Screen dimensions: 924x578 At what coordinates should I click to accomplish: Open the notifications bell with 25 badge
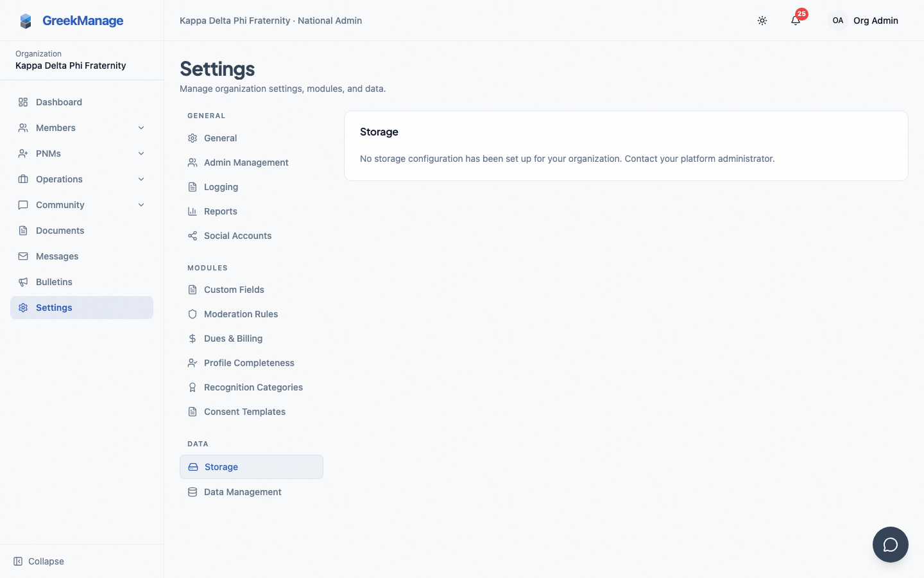[x=796, y=21]
